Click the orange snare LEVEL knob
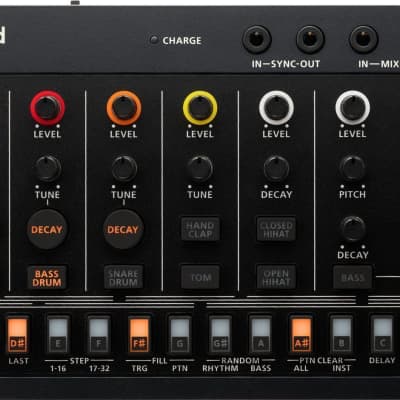This screenshot has height=400, width=400. 124,108
